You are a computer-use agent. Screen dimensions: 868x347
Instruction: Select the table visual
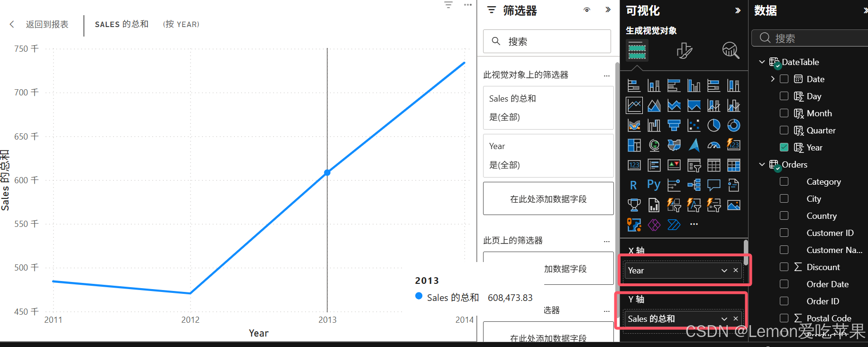[x=713, y=165]
